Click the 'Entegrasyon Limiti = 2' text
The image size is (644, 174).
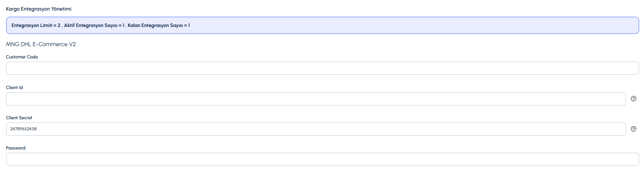point(36,25)
